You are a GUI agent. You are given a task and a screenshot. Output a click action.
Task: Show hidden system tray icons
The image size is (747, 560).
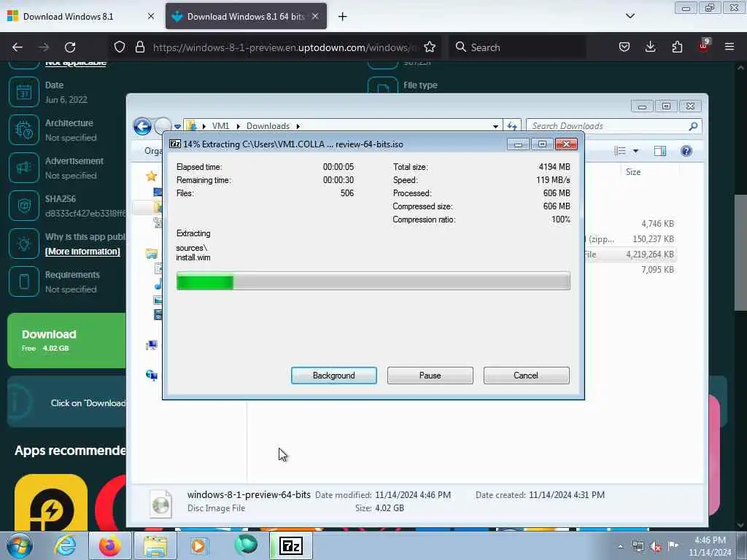pos(620,546)
